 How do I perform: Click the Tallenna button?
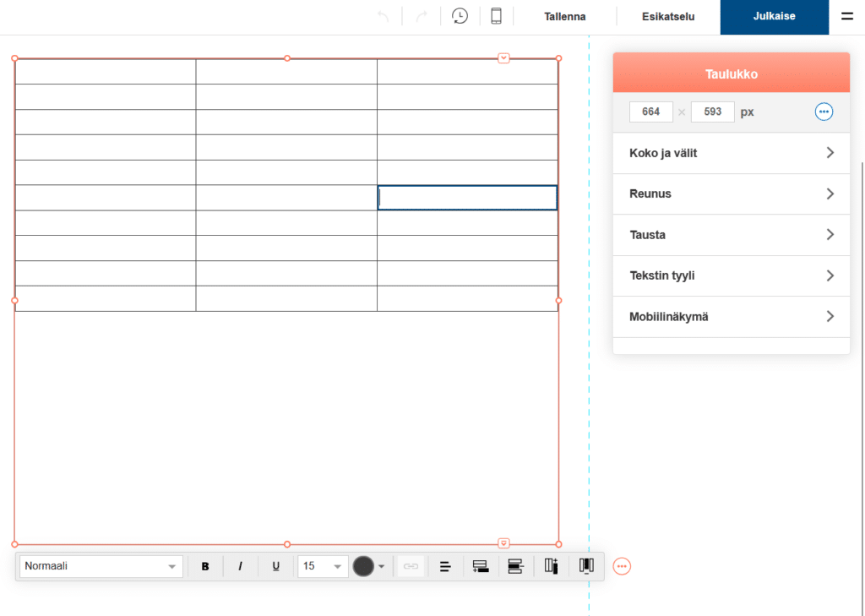point(565,16)
